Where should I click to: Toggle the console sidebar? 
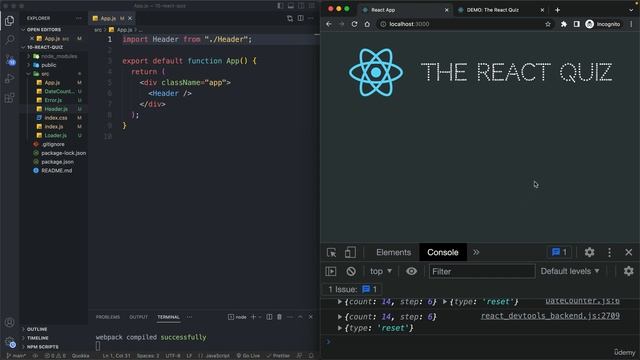[x=331, y=271]
